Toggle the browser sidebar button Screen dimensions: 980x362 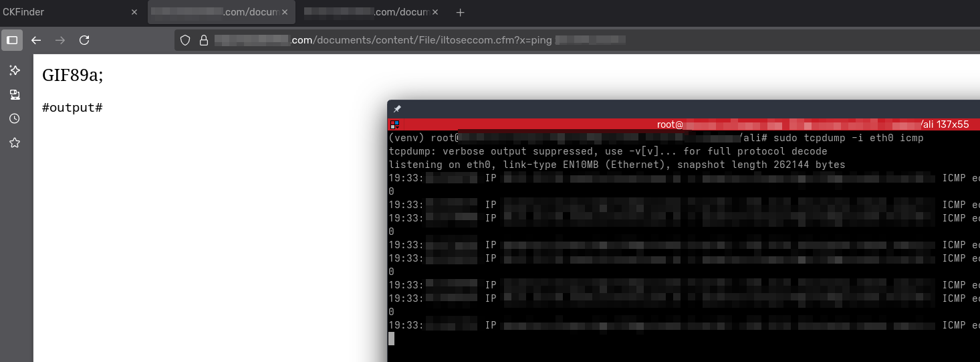[12, 40]
